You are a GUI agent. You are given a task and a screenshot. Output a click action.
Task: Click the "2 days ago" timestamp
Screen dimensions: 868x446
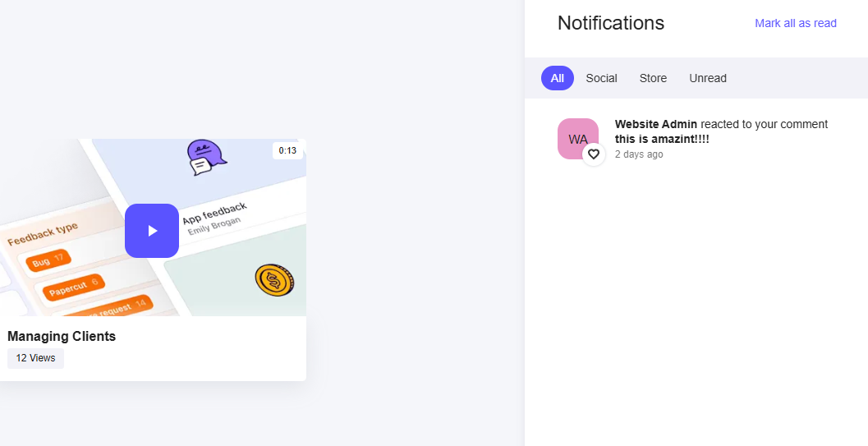638,154
